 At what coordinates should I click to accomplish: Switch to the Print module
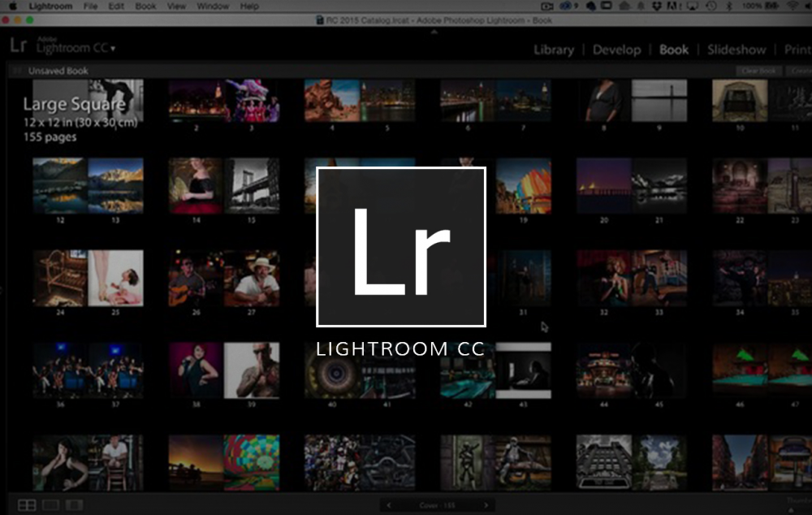tap(797, 50)
